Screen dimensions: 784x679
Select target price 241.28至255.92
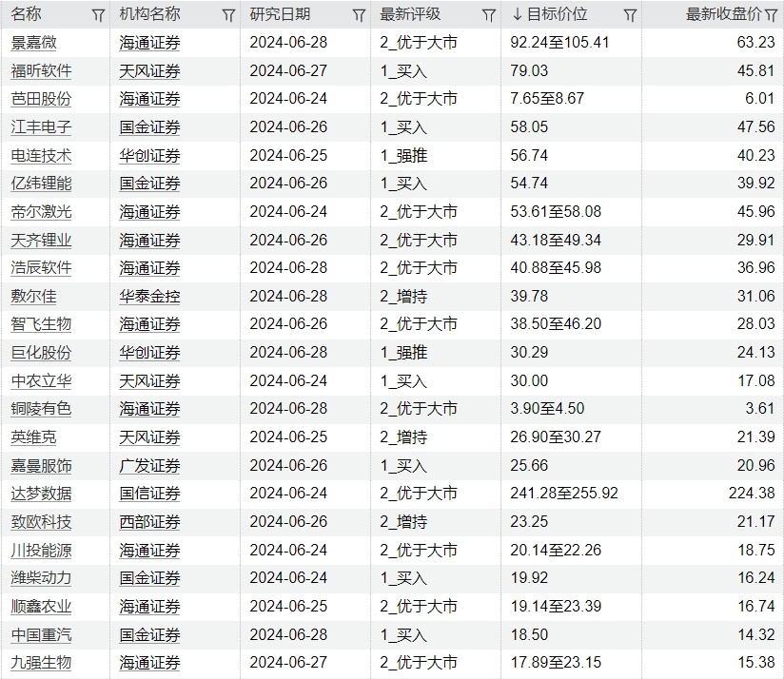click(564, 494)
